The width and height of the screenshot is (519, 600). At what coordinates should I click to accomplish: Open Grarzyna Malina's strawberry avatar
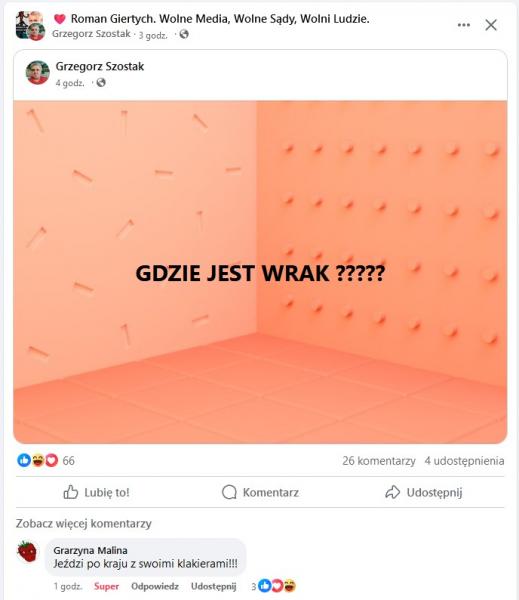tap(27, 551)
